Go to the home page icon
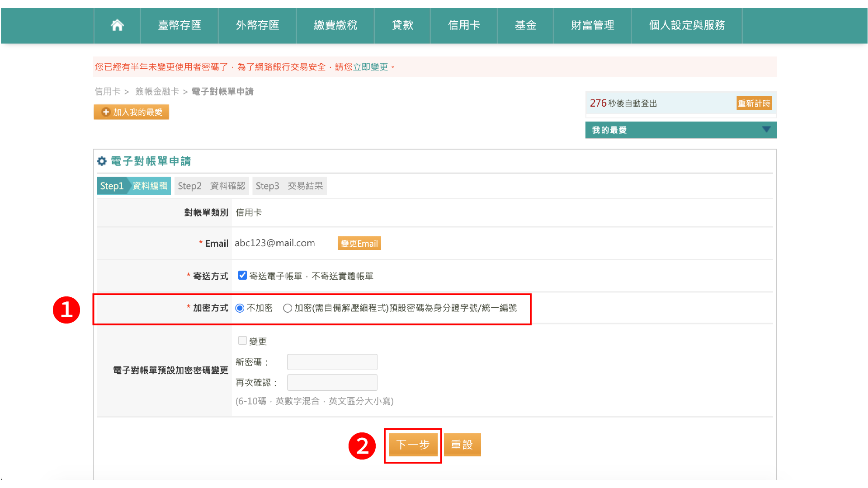The width and height of the screenshot is (868, 488). click(x=117, y=25)
